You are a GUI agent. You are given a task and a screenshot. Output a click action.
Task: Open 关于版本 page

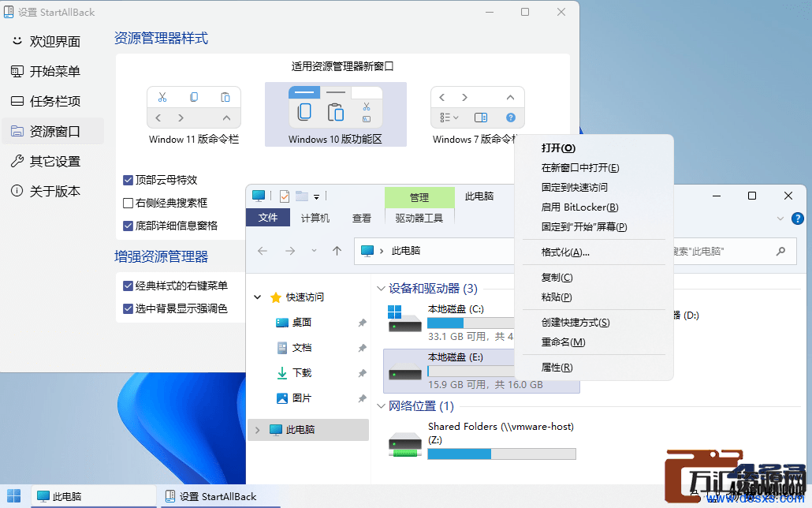54,191
